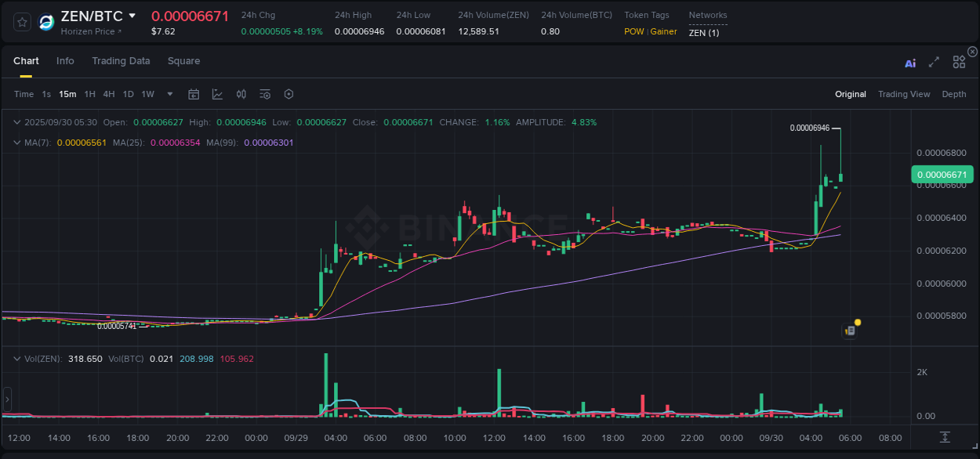Open the calendar date-picker icon
Screen dimensions: 980x459
(x=194, y=94)
